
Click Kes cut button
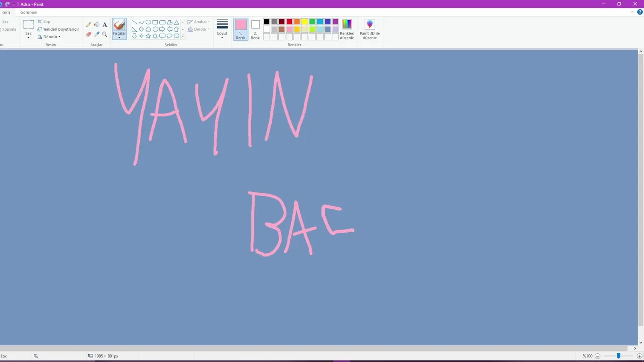tap(5, 22)
